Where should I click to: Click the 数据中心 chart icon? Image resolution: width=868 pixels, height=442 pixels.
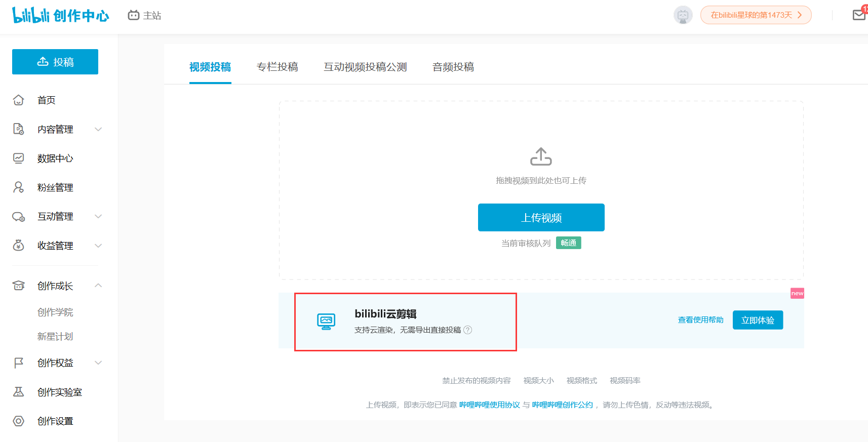(19, 158)
